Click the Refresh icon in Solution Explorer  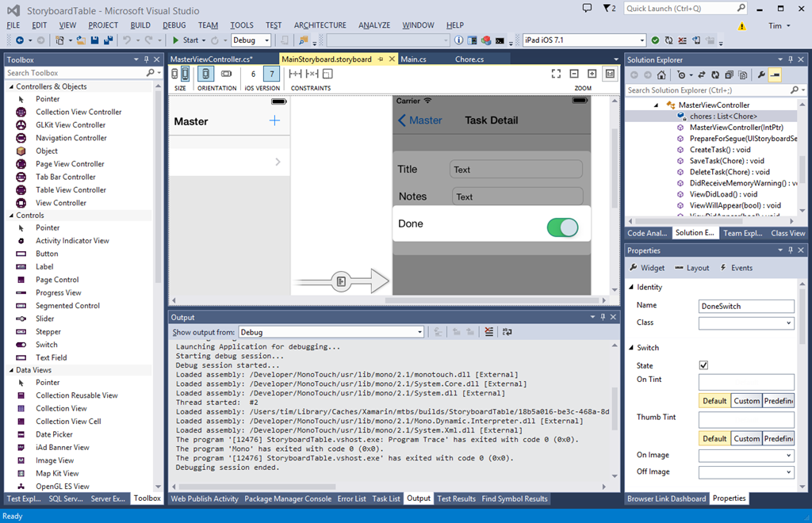[x=715, y=75]
